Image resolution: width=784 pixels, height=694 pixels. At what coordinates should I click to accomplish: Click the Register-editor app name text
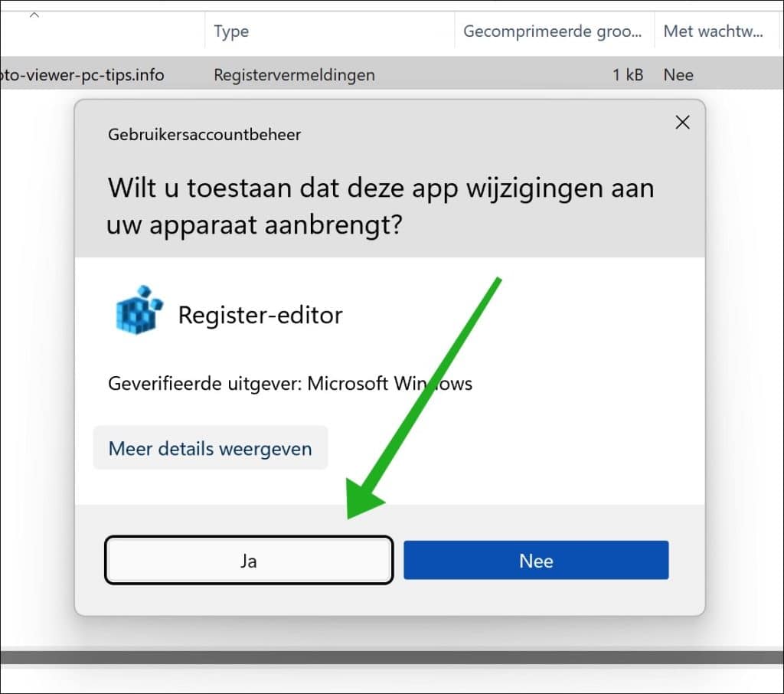click(260, 316)
